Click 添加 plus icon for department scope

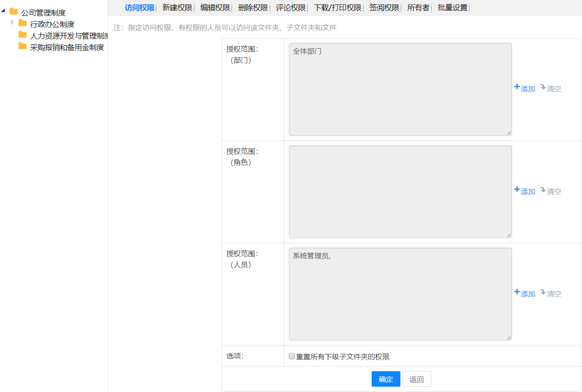pos(517,87)
